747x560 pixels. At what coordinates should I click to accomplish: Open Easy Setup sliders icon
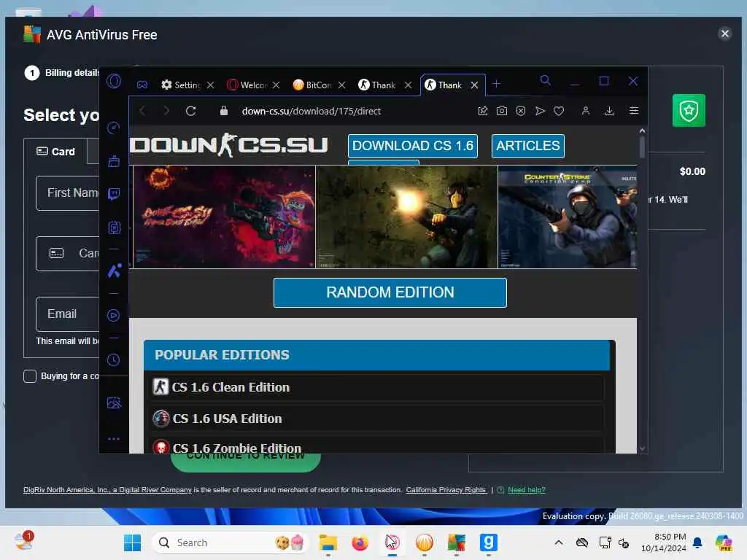pyautogui.click(x=634, y=111)
